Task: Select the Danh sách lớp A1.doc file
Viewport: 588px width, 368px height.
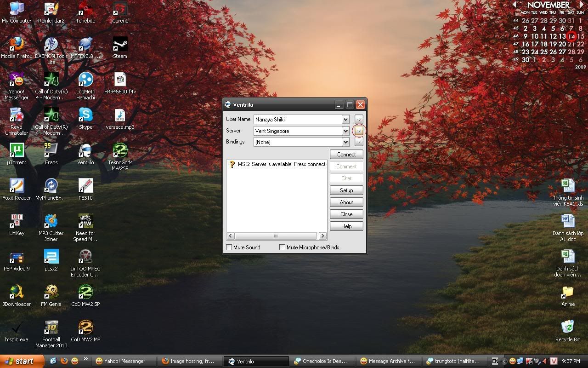Action: pyautogui.click(x=568, y=228)
